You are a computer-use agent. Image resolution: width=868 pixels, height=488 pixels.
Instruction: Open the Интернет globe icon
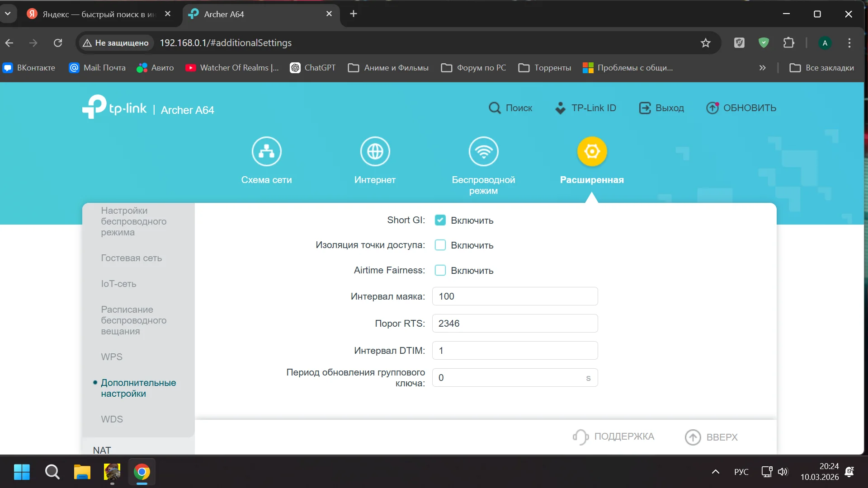(375, 151)
